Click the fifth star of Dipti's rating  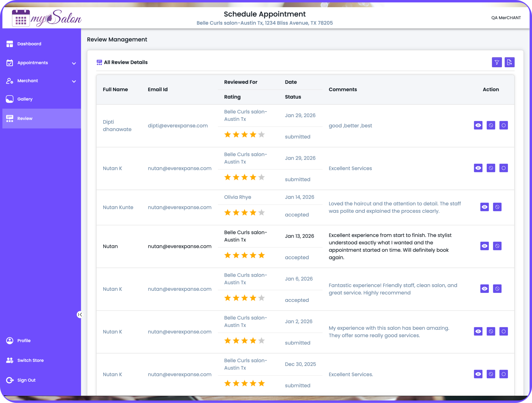(x=262, y=134)
